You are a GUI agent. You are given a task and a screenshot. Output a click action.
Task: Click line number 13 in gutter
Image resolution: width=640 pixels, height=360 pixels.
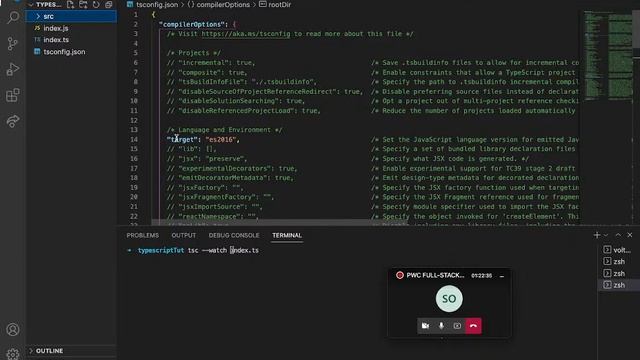(134, 130)
